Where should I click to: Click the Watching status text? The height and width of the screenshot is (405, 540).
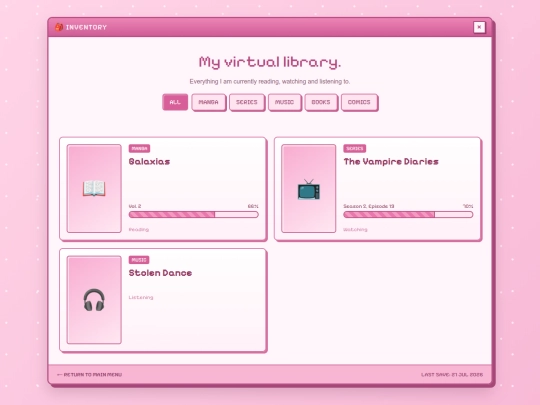355,229
